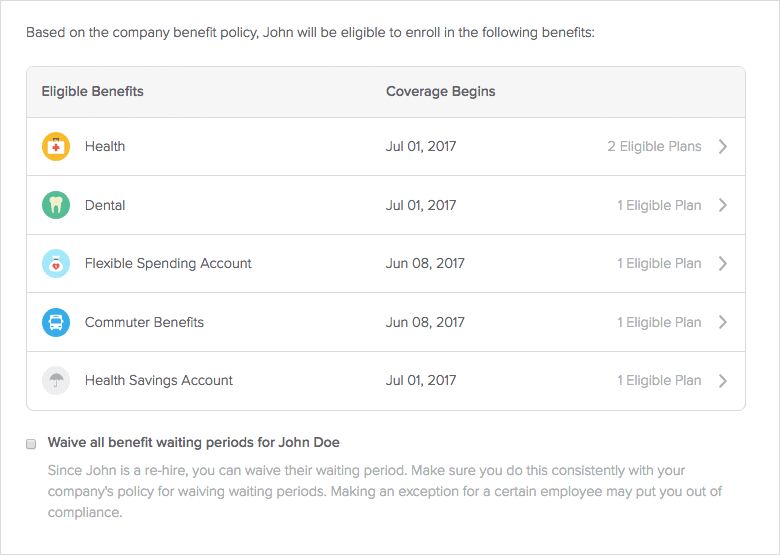Expand the Dental row chevron arrow
Viewport: 780px width, 555px height.
tap(723, 205)
